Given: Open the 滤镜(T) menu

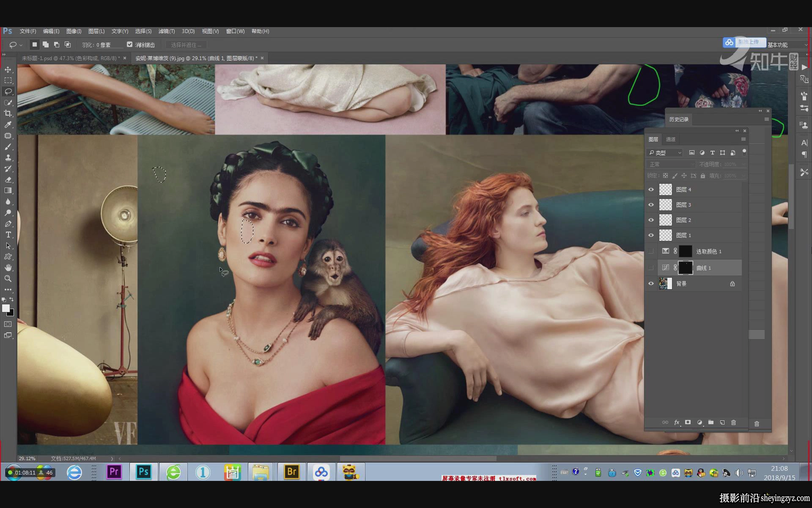Looking at the screenshot, I should 166,31.
